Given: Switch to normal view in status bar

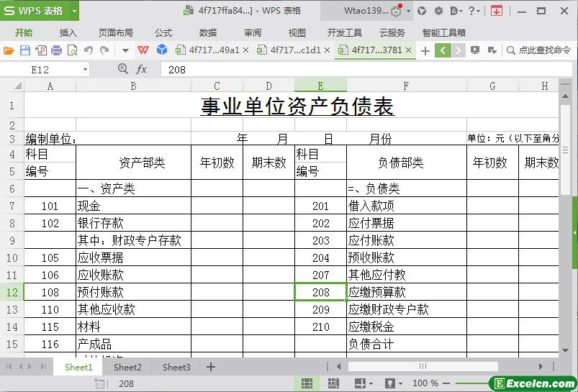Looking at the screenshot, I should click(x=307, y=383).
